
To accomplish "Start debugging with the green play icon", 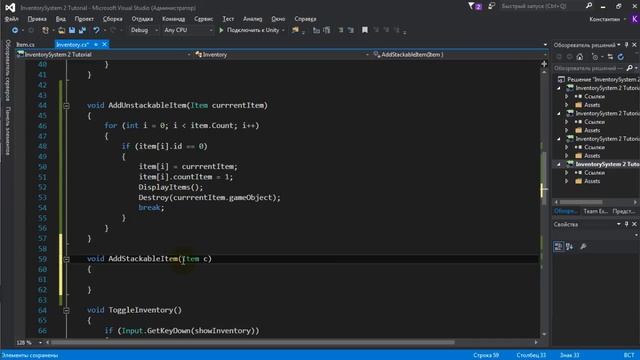I will 221,30.
